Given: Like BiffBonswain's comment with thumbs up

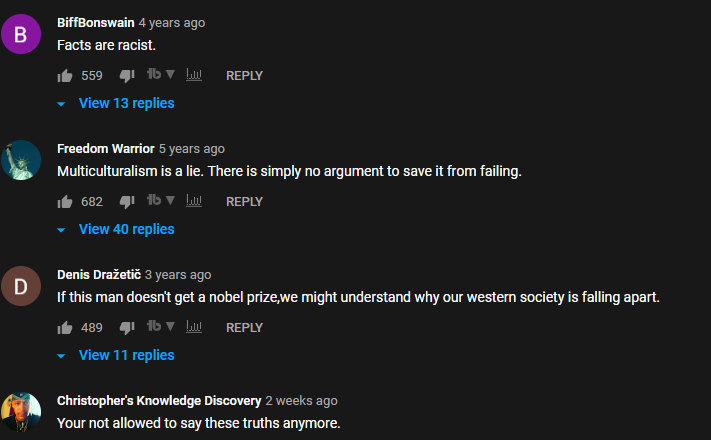Looking at the screenshot, I should 65,76.
